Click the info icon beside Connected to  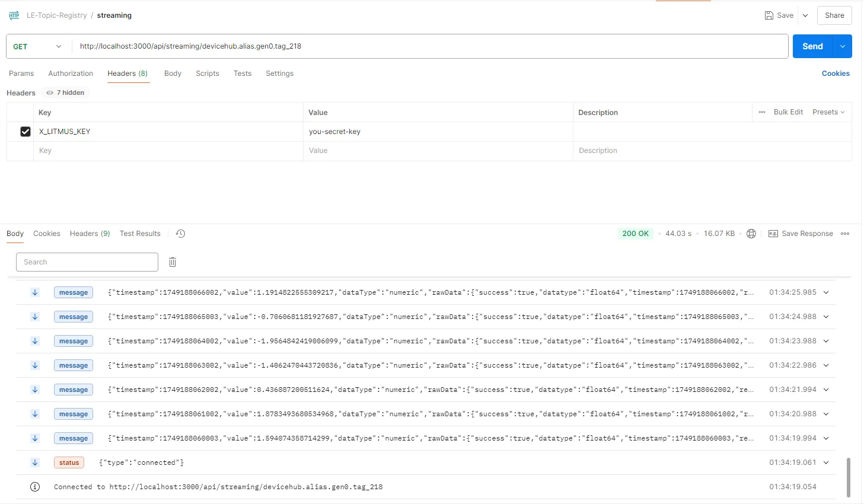pos(35,487)
